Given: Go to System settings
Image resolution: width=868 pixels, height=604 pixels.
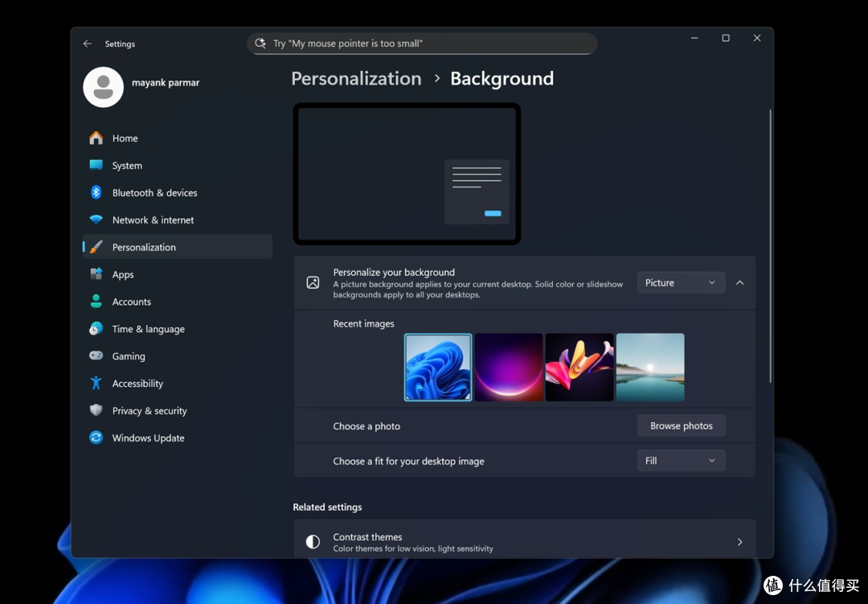Looking at the screenshot, I should coord(177,165).
